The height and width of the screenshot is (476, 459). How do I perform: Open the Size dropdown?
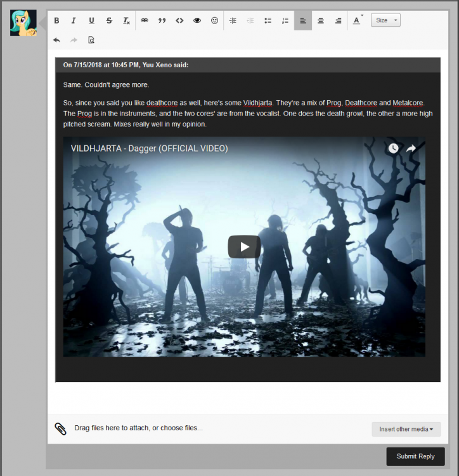point(385,20)
